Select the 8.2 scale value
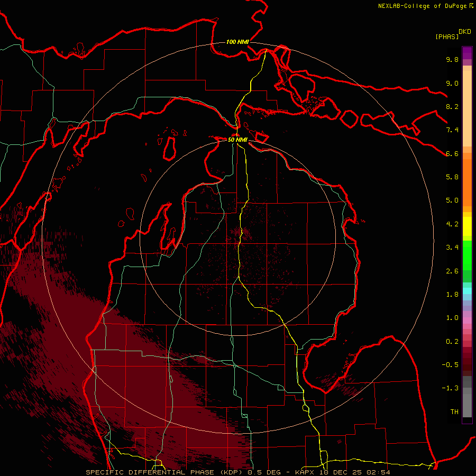Image resolution: width=476 pixels, height=476 pixels. [x=452, y=106]
